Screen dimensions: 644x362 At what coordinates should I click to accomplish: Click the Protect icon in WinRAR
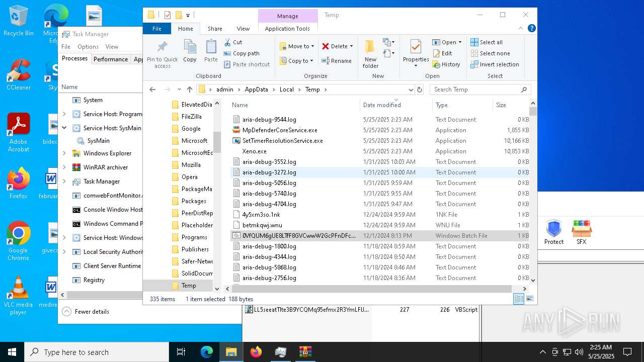pyautogui.click(x=554, y=232)
